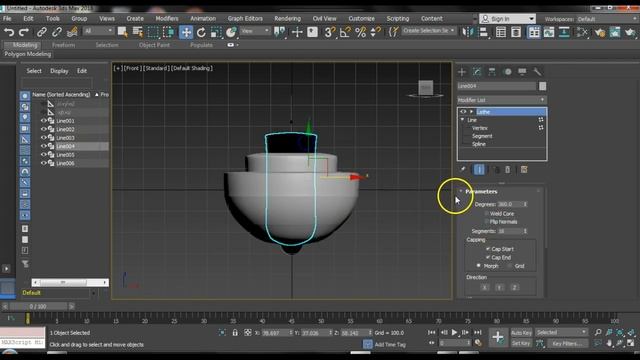Click the Mirror tool icon
Viewport: 640px width, 360px height.
tap(467, 32)
